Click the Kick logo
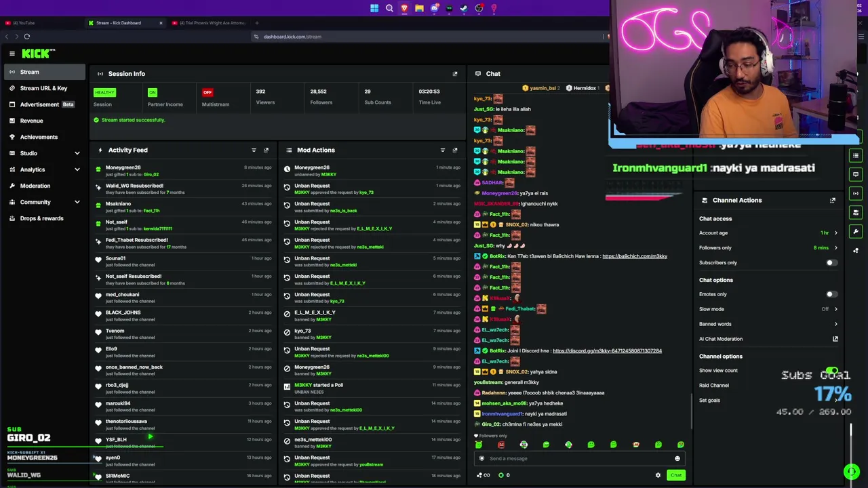868x488 pixels. tap(38, 54)
